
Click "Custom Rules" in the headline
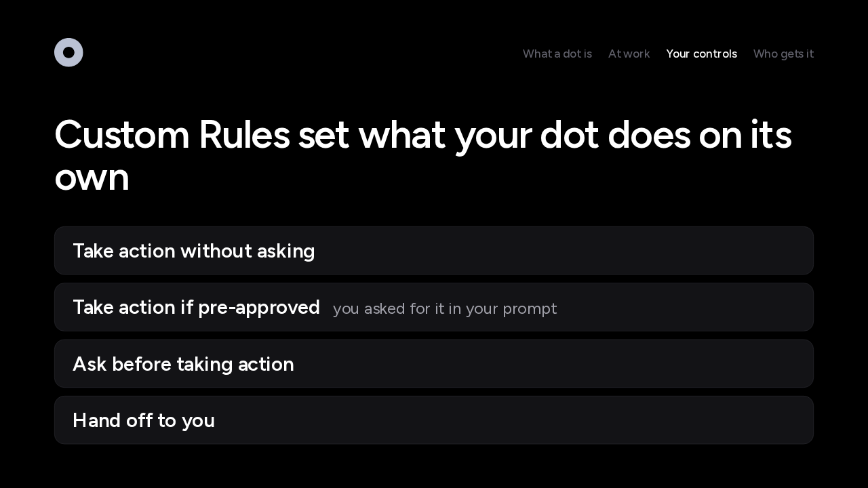(x=172, y=135)
